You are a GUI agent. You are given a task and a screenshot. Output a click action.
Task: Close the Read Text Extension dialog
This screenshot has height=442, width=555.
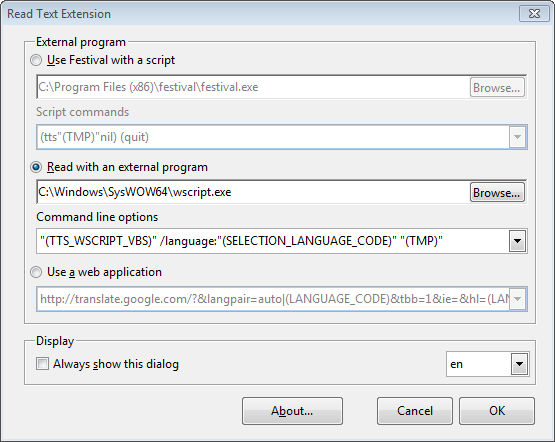pos(534,14)
